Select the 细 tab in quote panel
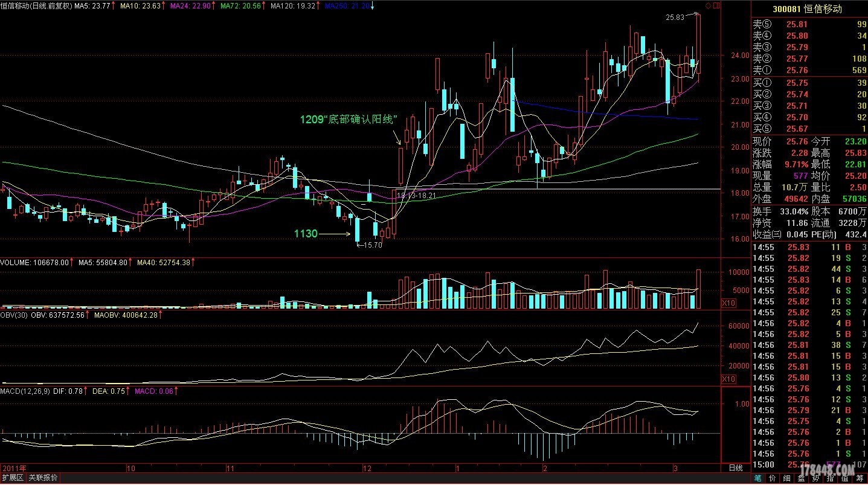Screen dimensions: 868x485 coord(787,478)
